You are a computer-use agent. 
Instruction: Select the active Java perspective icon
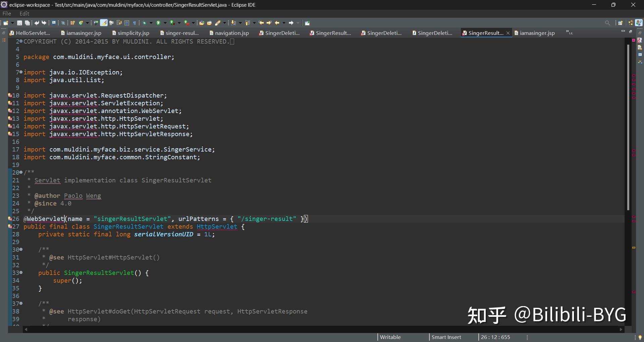(x=639, y=23)
